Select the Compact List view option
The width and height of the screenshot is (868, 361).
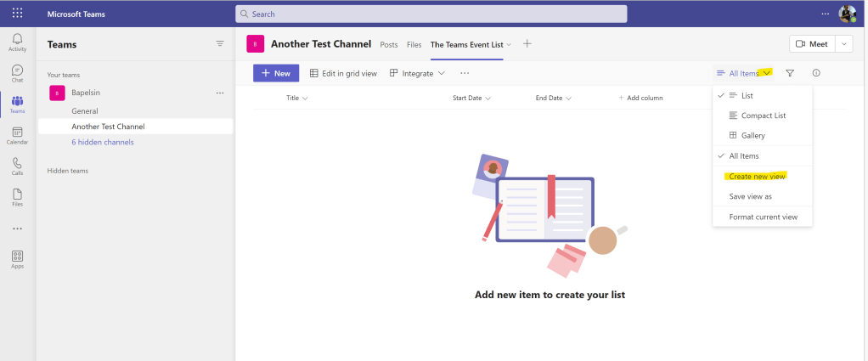[x=762, y=116]
